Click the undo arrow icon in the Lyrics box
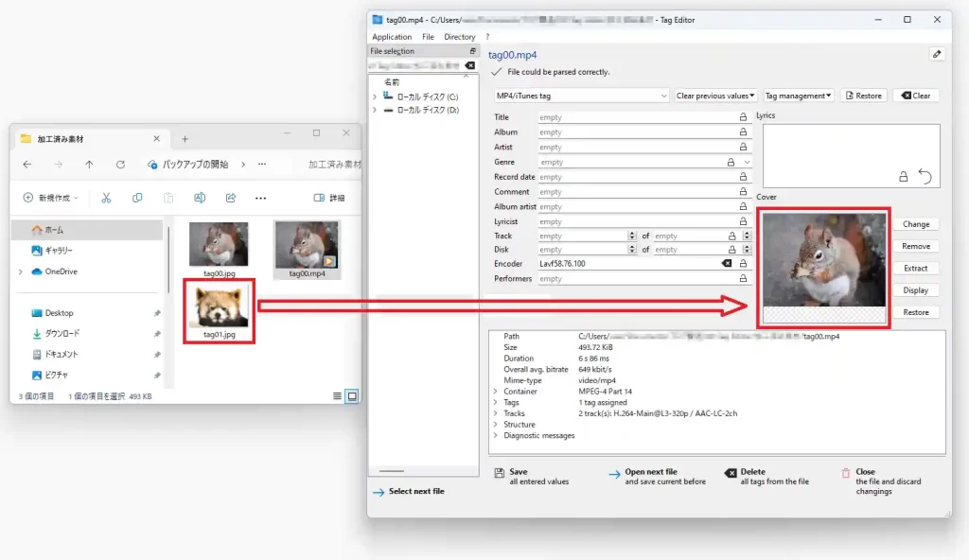The image size is (969, 560). pos(925,176)
